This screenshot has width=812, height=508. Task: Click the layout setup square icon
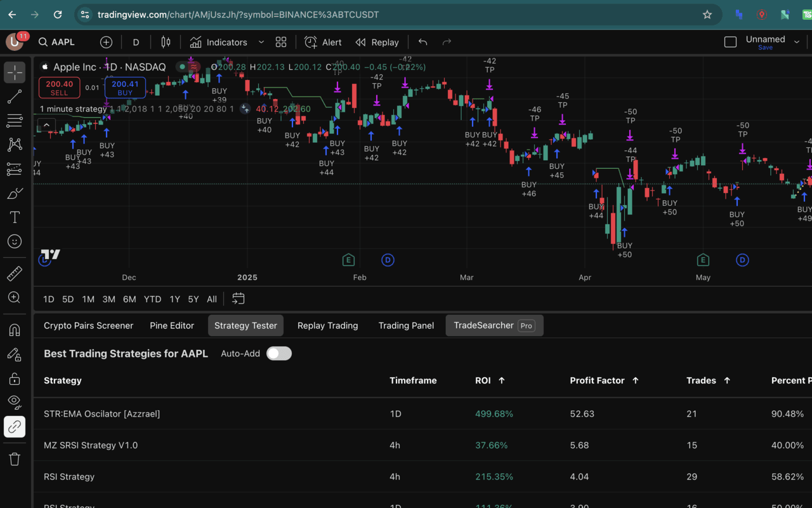coord(730,42)
